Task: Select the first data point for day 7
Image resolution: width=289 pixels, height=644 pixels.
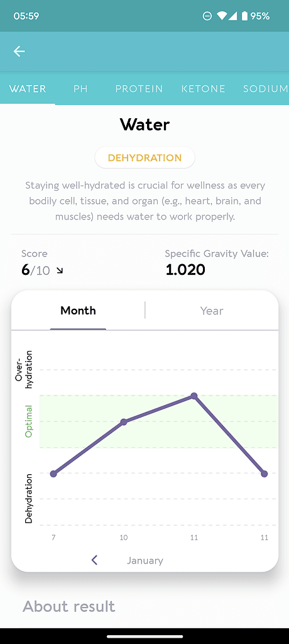Action: coord(53,474)
